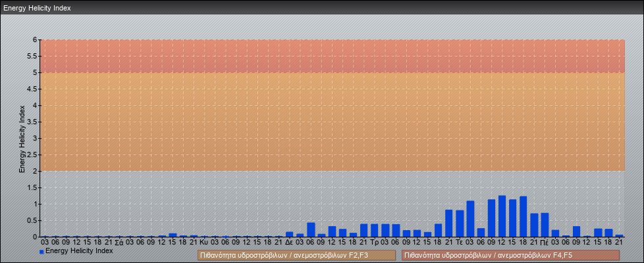Select the F4,F5 tornado probability legend box
644x263 pixels.
tap(510, 255)
